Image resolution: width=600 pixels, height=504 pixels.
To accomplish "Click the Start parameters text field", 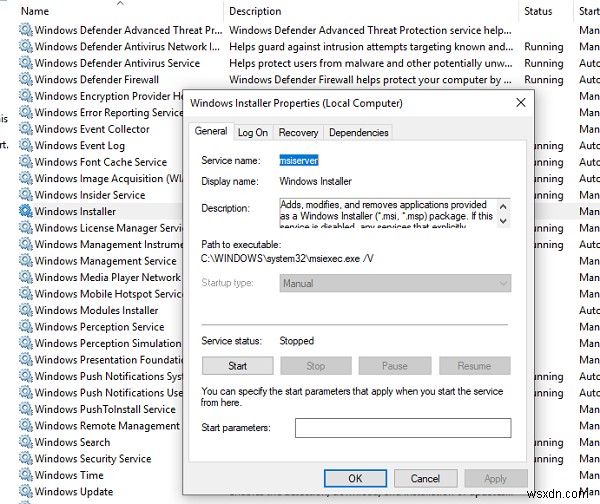I will coord(403,428).
